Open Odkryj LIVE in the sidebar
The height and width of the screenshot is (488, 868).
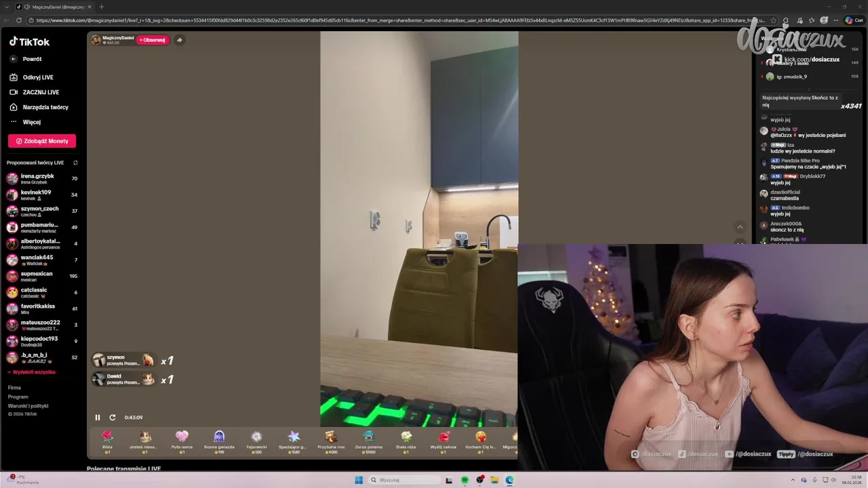pyautogui.click(x=31, y=77)
